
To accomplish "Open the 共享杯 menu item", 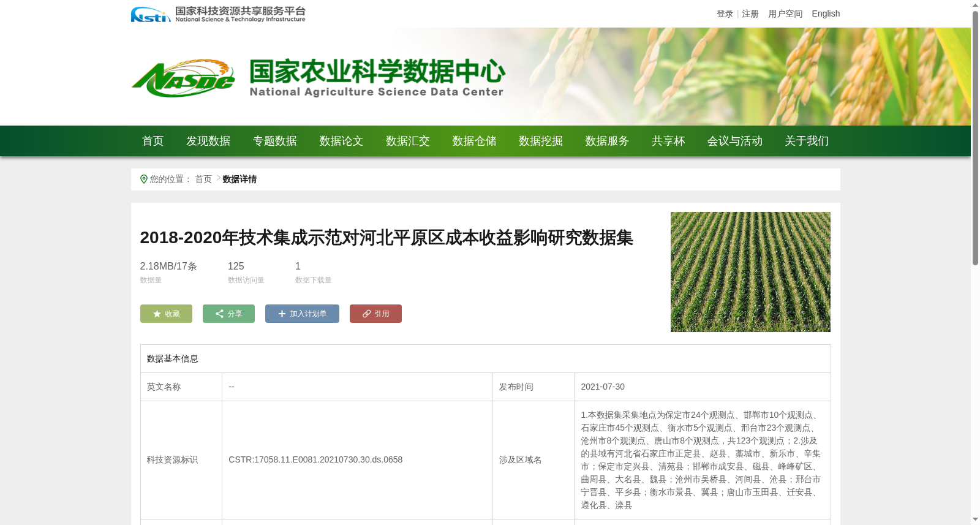I will tap(668, 141).
